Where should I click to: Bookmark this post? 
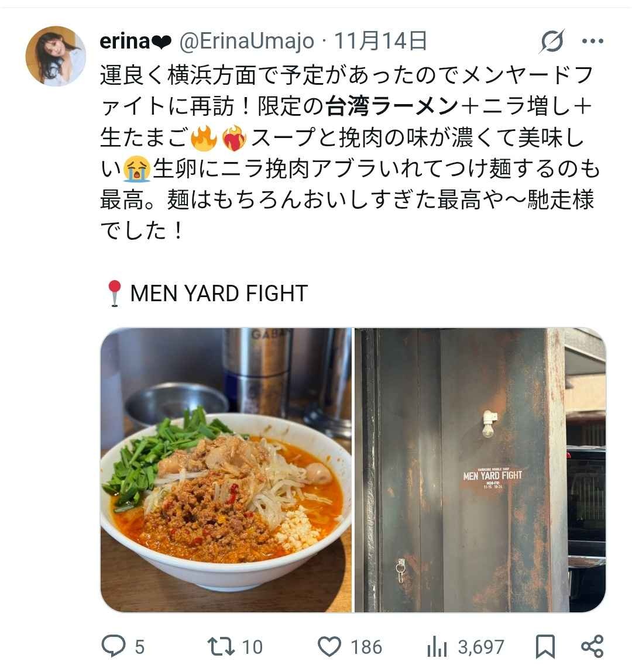pos(545,646)
